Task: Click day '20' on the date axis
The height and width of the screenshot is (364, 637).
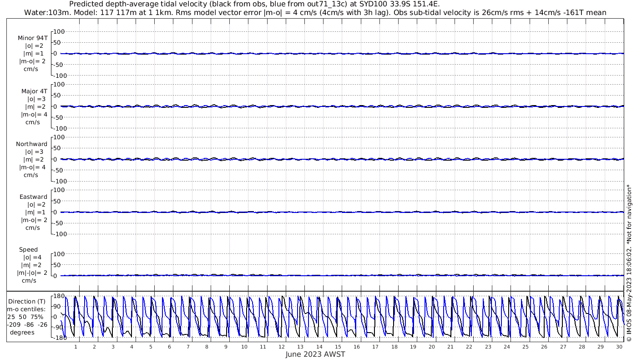Action: coord(432,347)
